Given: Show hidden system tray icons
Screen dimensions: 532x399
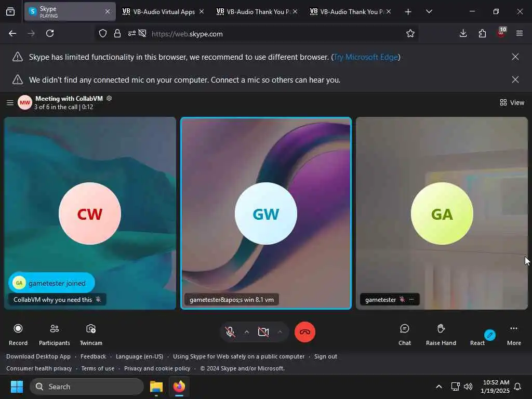Looking at the screenshot, I should click(x=438, y=387).
